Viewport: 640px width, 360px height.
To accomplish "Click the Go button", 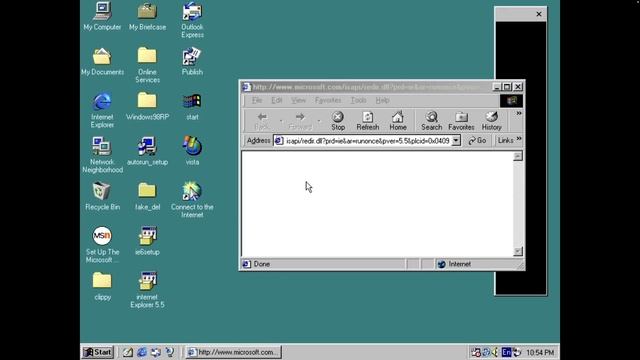I will pos(477,141).
